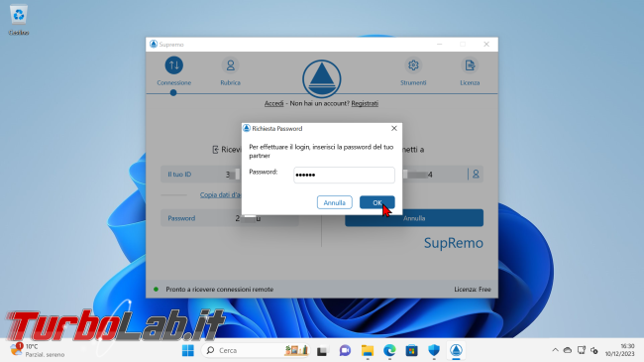Image resolution: width=644 pixels, height=362 pixels.
Task: Click the Supremo sailboat logo
Action: tap(322, 78)
